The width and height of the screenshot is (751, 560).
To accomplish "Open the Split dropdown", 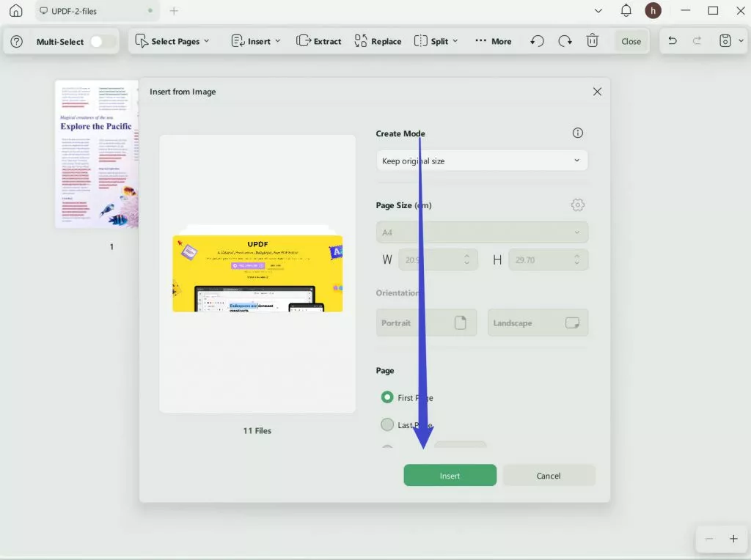I will tap(436, 41).
